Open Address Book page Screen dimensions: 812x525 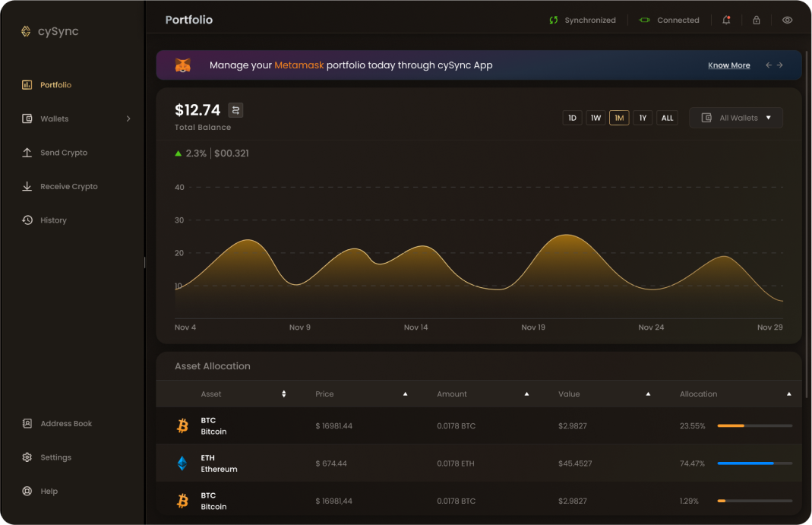point(66,424)
